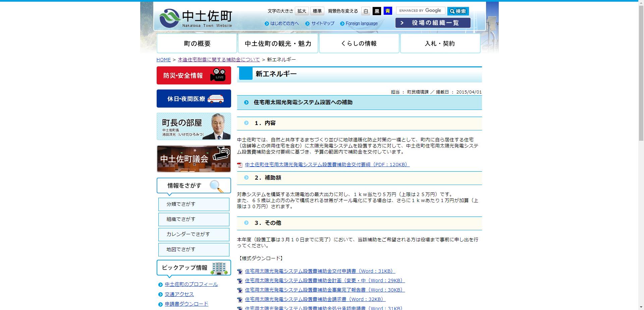This screenshot has width=644, height=310.
Task: Click inside the Google search input field
Action: (x=420, y=10)
